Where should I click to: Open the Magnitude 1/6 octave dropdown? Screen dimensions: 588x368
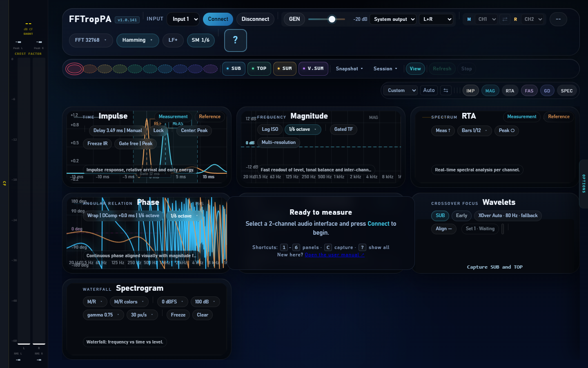(x=303, y=129)
